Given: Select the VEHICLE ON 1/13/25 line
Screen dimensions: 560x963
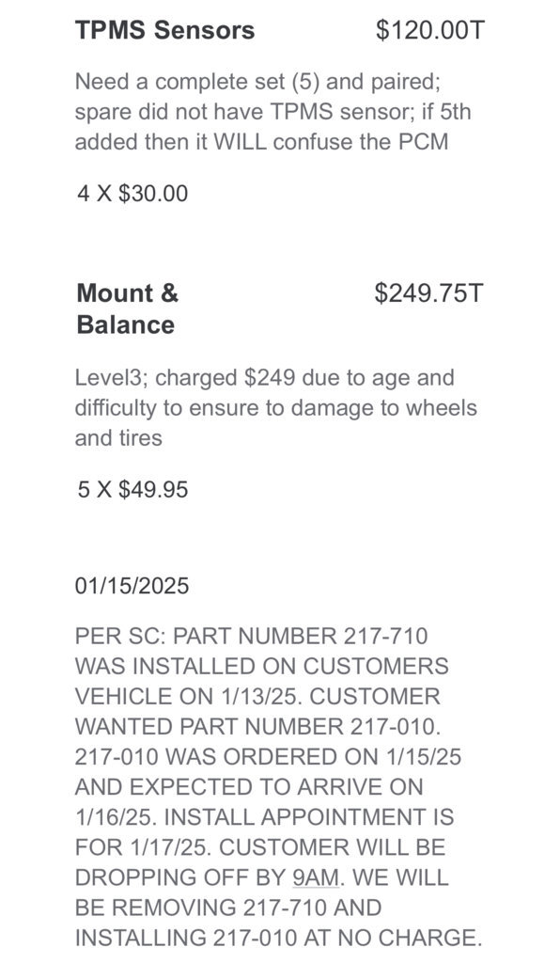Looking at the screenshot, I should [x=257, y=697].
